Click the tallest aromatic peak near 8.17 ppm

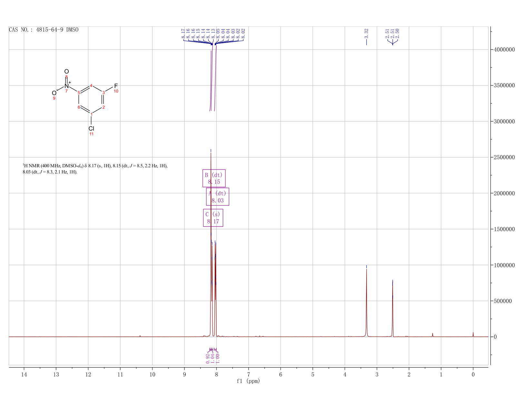tap(211, 245)
